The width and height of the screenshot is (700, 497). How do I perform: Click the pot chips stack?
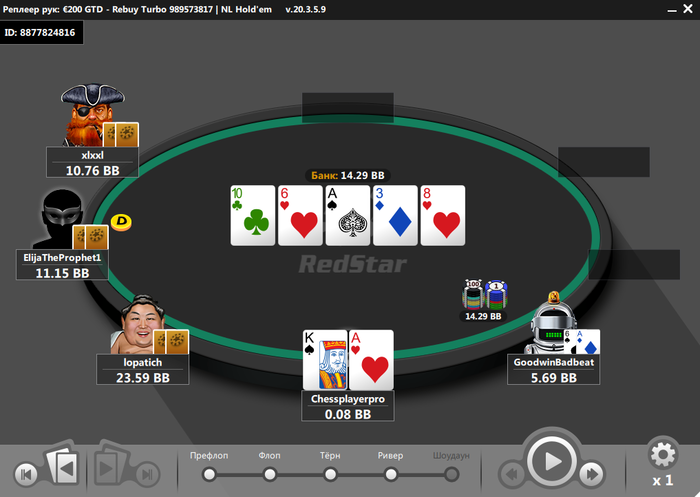tap(484, 295)
